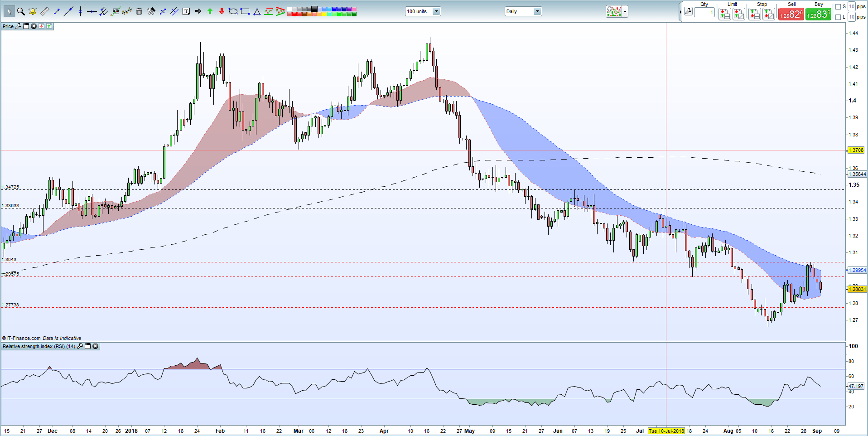Expand the add indicators dropdown arrow
Viewport: 868px width, 436px height.
625,12
